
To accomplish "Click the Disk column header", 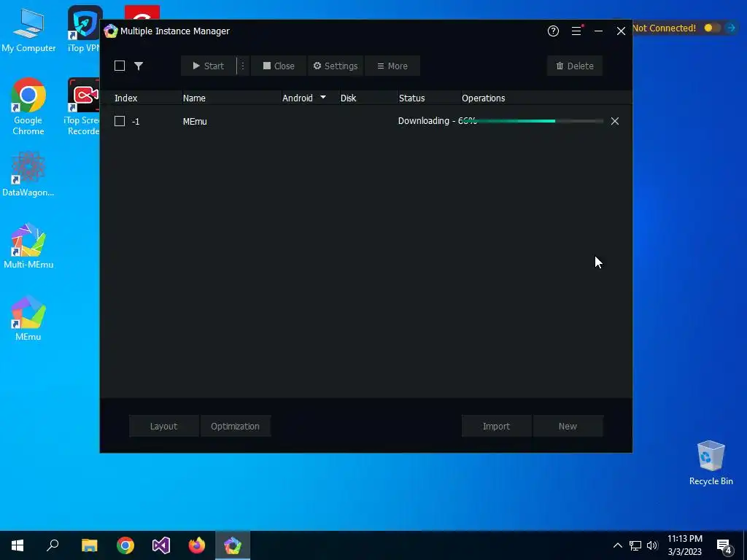I will 348,98.
